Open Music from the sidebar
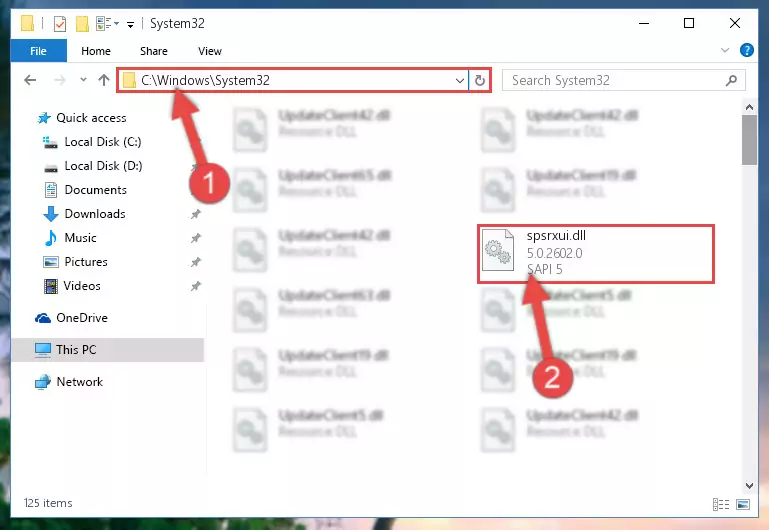This screenshot has height=530, width=769. click(70, 238)
